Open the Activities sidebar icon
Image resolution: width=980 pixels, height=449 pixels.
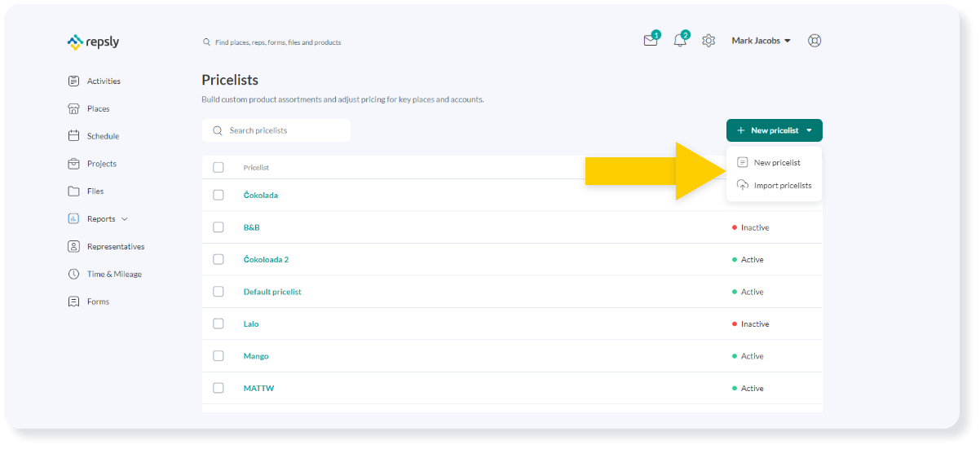(73, 81)
